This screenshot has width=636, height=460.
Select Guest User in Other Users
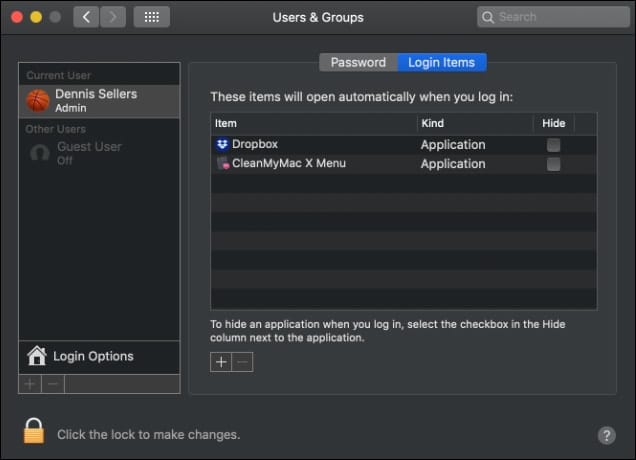point(88,152)
